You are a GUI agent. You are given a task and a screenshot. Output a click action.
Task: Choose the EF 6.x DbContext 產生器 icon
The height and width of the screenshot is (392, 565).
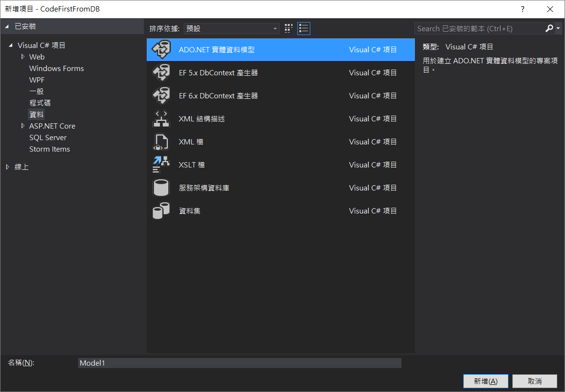161,95
